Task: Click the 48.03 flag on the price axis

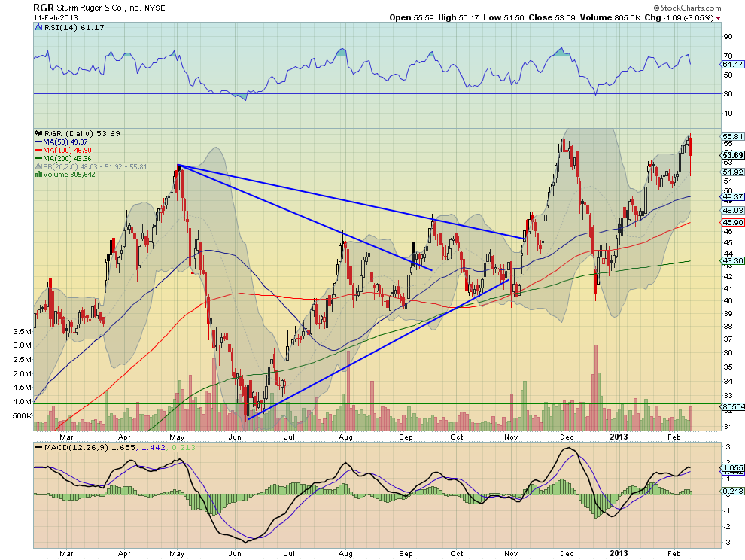Action: [733, 210]
